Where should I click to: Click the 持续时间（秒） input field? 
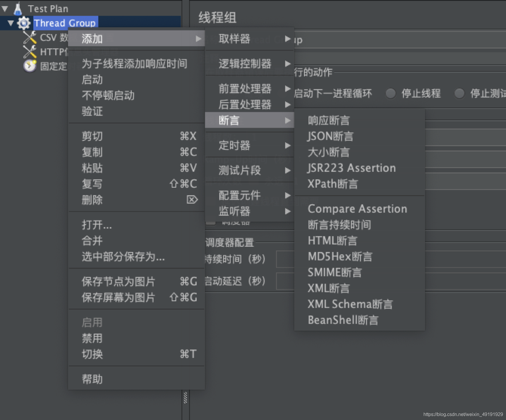[x=391, y=259]
